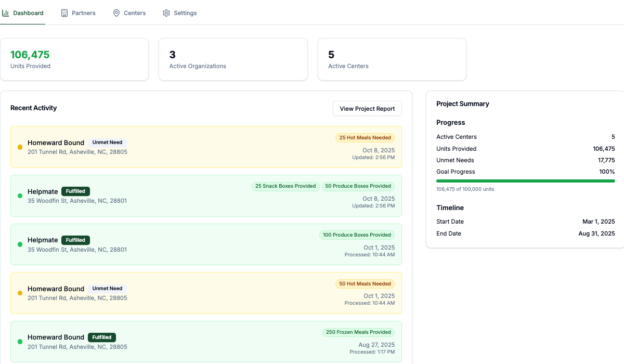This screenshot has width=624, height=364.
Task: Click yellow status dot on Homeward Bound Oct 8
Action: (x=20, y=147)
